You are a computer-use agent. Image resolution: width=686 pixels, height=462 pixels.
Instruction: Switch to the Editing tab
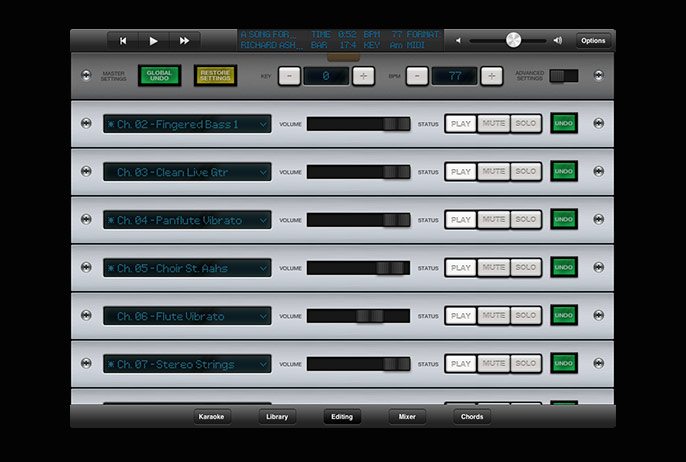click(x=342, y=416)
